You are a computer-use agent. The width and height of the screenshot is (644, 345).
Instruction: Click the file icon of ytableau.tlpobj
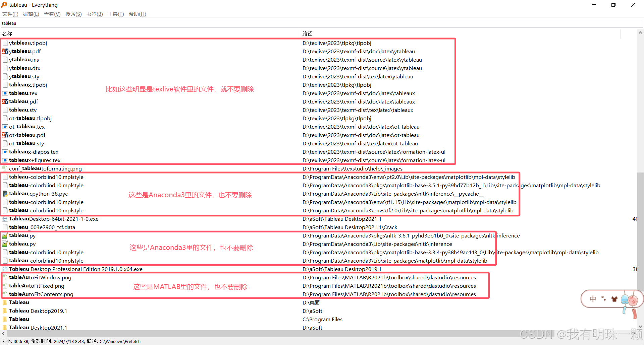5,43
